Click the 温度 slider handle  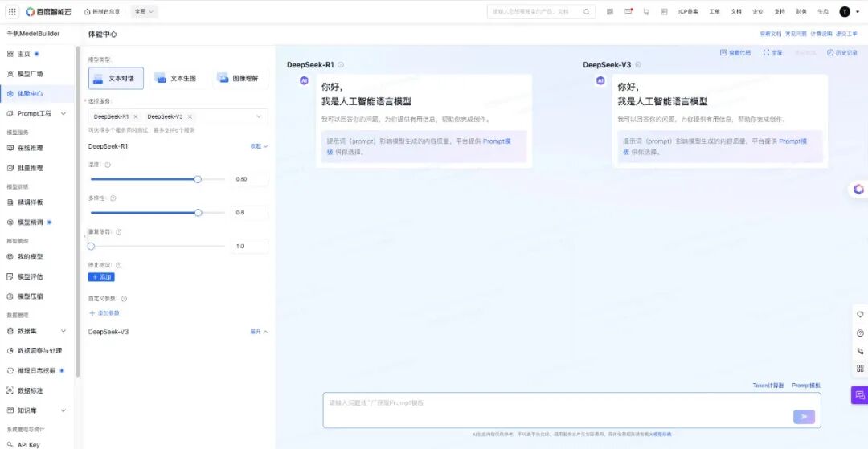coord(198,179)
